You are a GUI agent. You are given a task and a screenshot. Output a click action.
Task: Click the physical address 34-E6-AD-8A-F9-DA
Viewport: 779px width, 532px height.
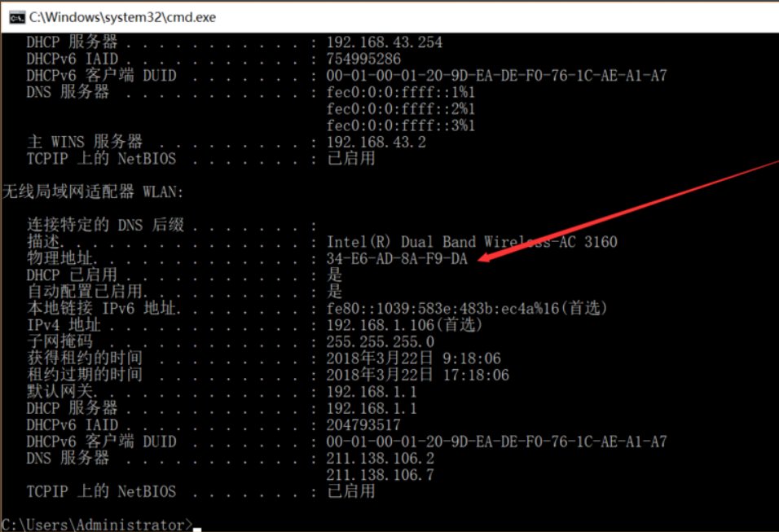pos(397,259)
